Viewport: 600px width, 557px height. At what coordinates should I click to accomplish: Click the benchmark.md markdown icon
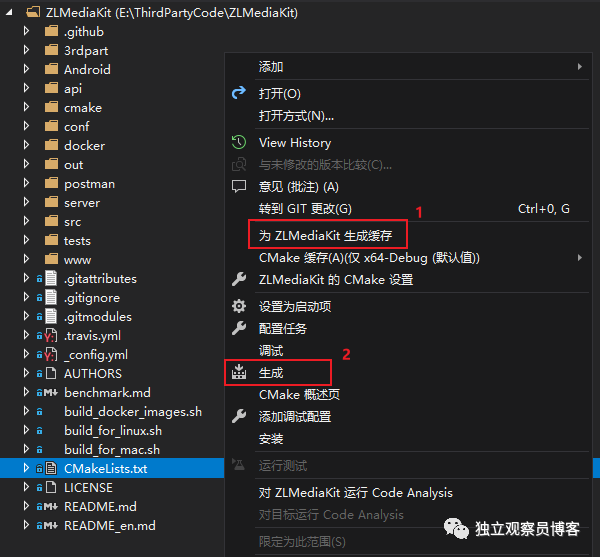[51, 393]
